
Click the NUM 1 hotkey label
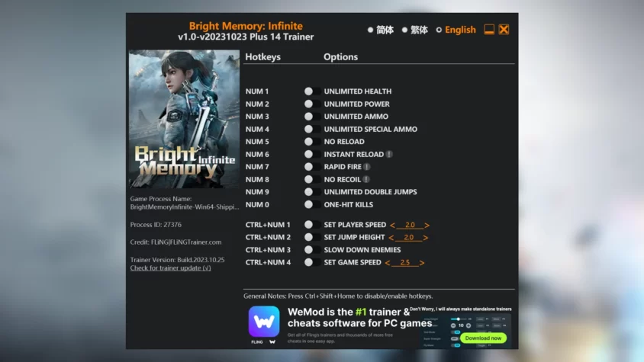pyautogui.click(x=257, y=91)
